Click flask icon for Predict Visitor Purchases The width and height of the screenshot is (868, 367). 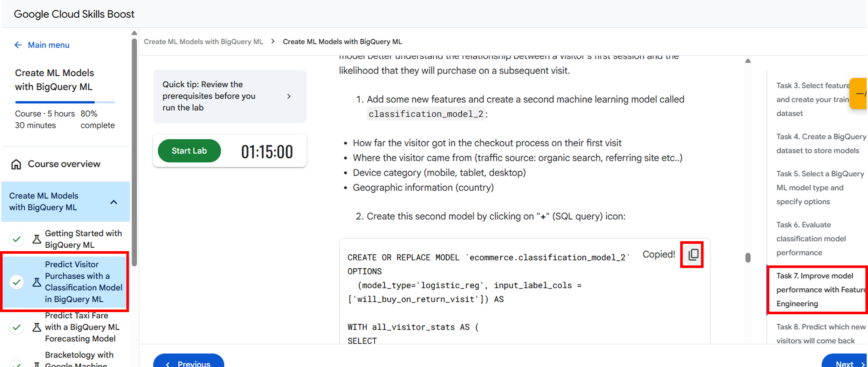[x=37, y=282]
